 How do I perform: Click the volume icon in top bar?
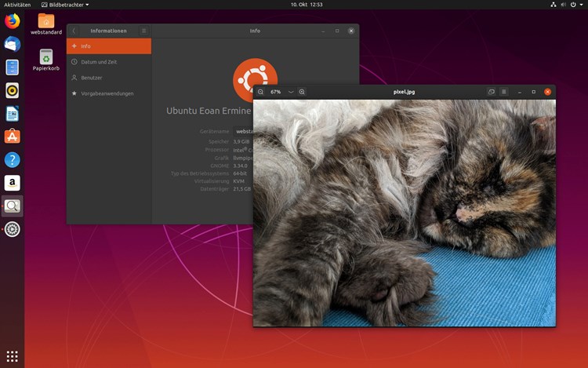563,5
